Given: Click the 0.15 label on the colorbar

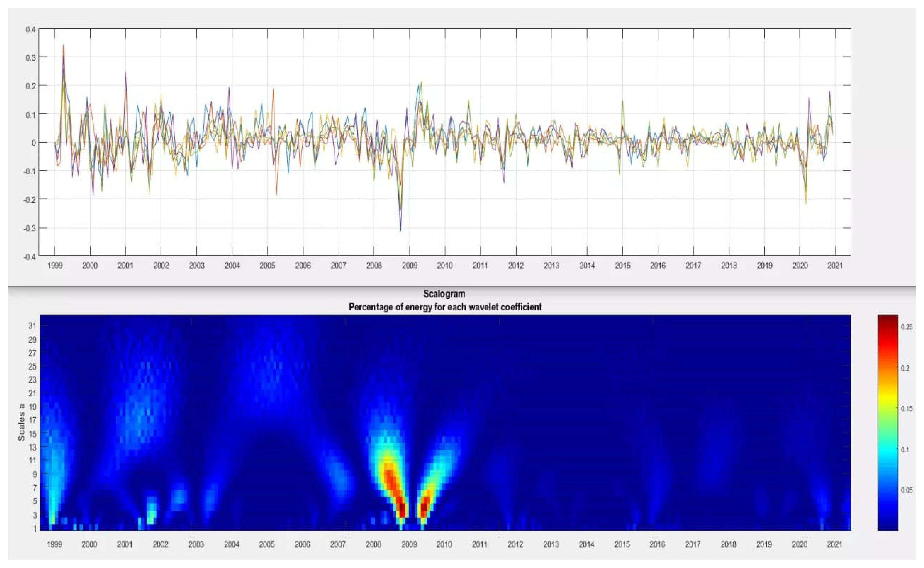Looking at the screenshot, I should pos(907,408).
